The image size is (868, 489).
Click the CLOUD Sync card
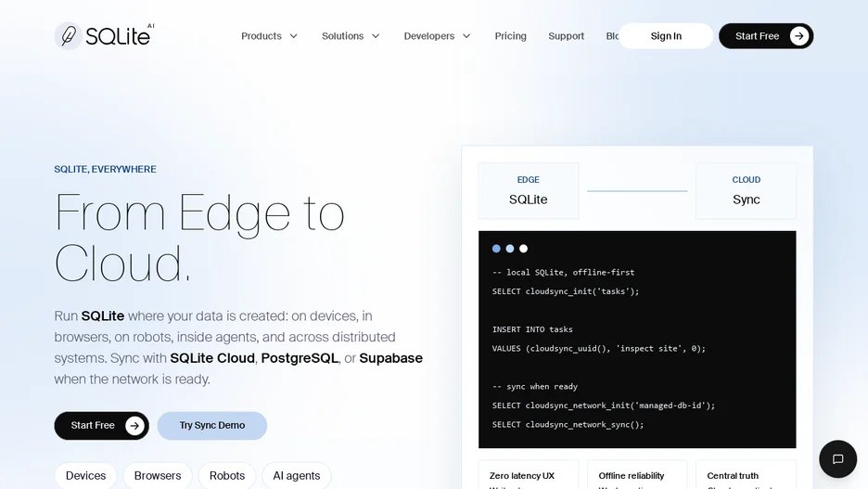pyautogui.click(x=746, y=190)
